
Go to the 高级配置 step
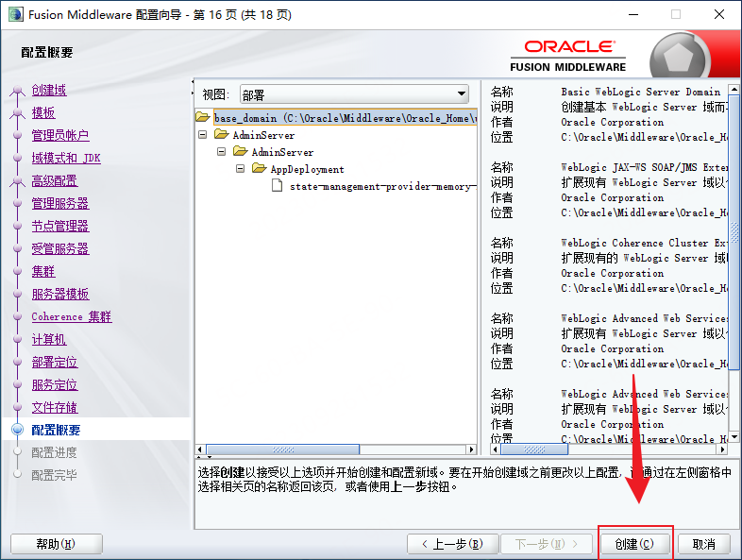pyautogui.click(x=55, y=180)
